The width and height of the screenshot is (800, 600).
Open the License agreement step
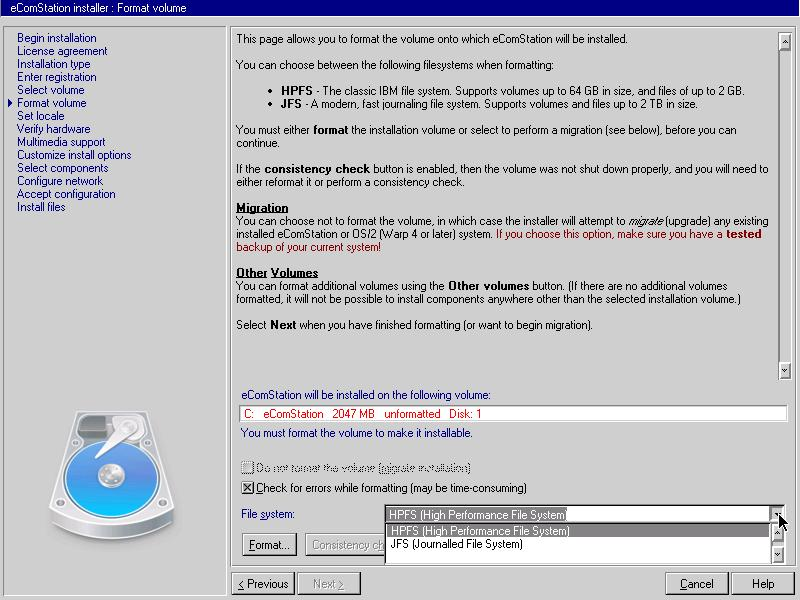(62, 51)
